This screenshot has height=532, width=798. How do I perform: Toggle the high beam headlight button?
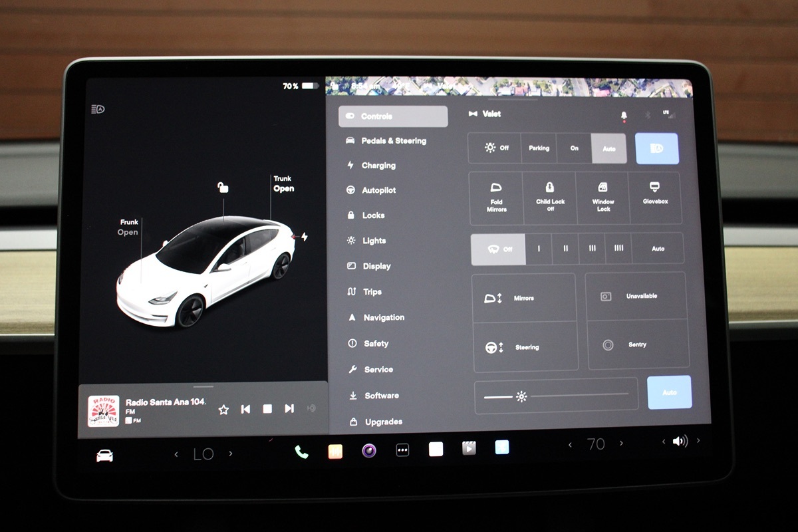point(656,148)
